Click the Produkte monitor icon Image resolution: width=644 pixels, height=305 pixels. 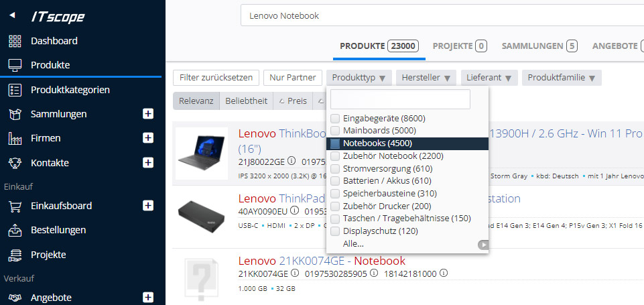pyautogui.click(x=15, y=66)
